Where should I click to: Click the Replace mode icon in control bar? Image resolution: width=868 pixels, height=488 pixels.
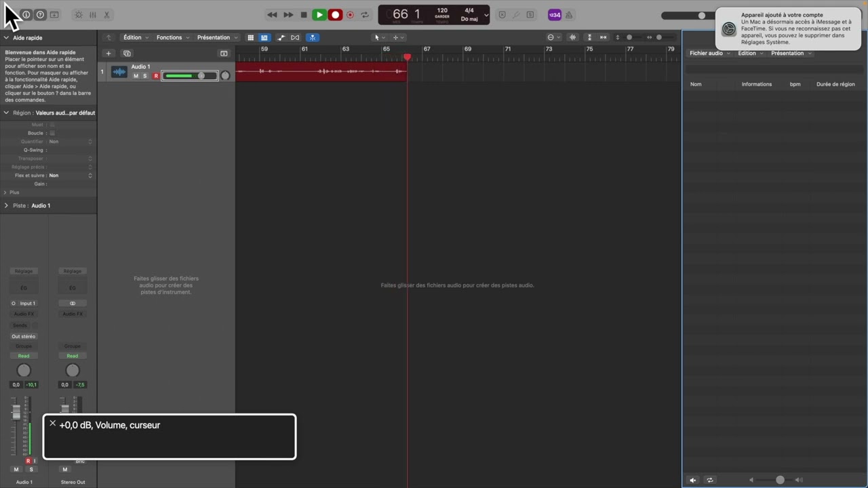(502, 15)
